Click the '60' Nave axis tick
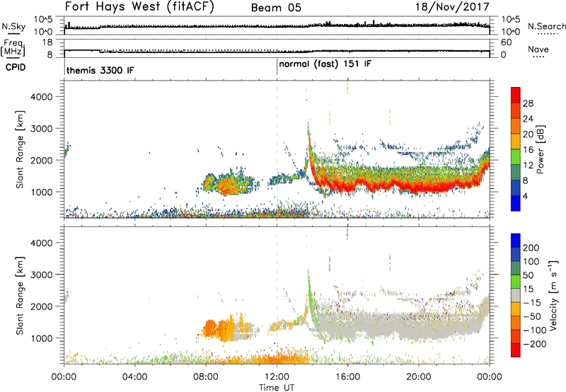Viewport: 566px width, 392px height. click(x=507, y=42)
